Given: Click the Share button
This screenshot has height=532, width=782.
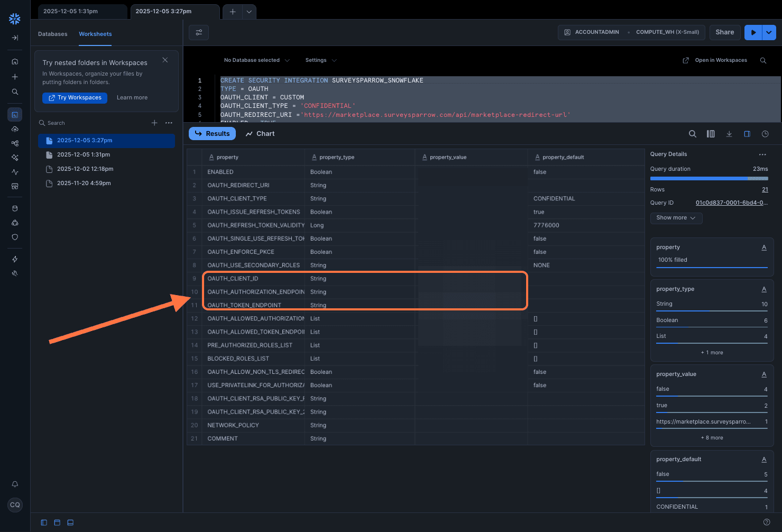Looking at the screenshot, I should 724,32.
